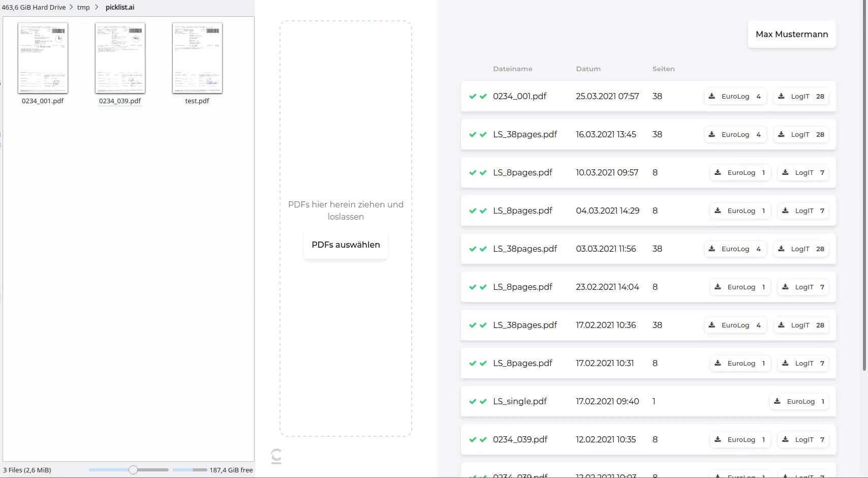Expand the chevron after tmp in the path
868x478 pixels.
[x=97, y=8]
